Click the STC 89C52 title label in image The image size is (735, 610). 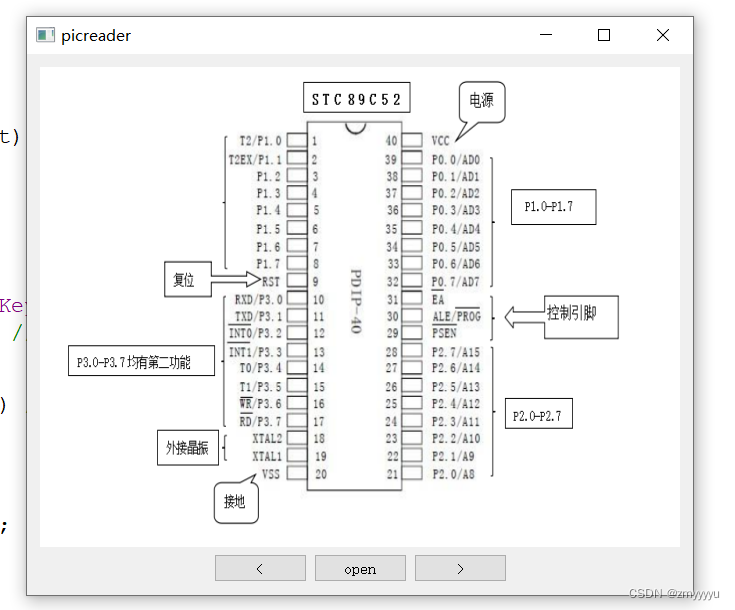click(356, 98)
